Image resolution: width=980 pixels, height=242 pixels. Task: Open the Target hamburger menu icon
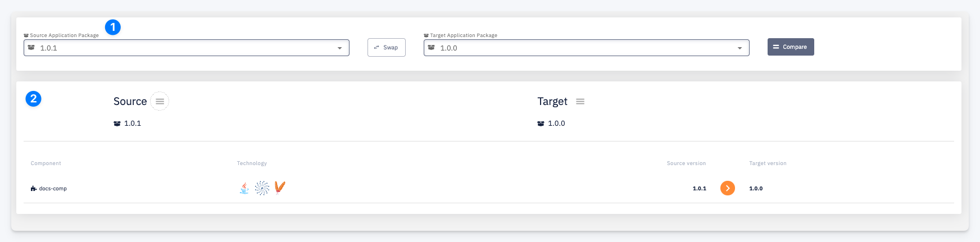(580, 101)
